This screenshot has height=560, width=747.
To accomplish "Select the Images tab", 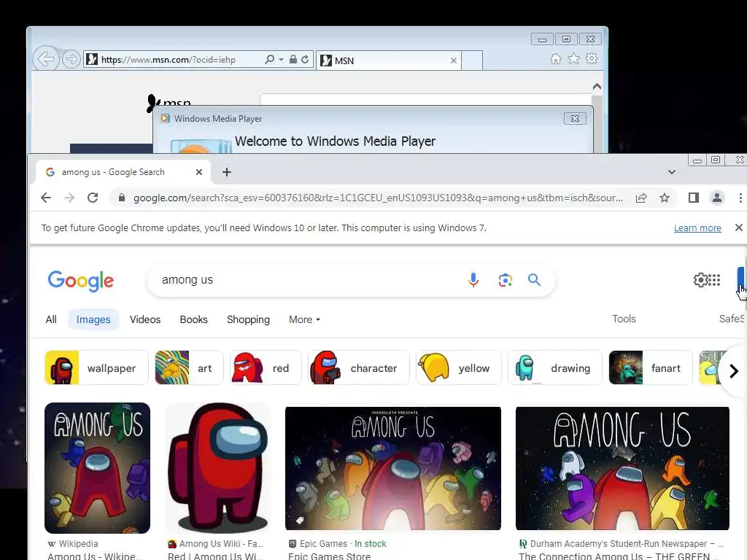I will pos(93,319).
